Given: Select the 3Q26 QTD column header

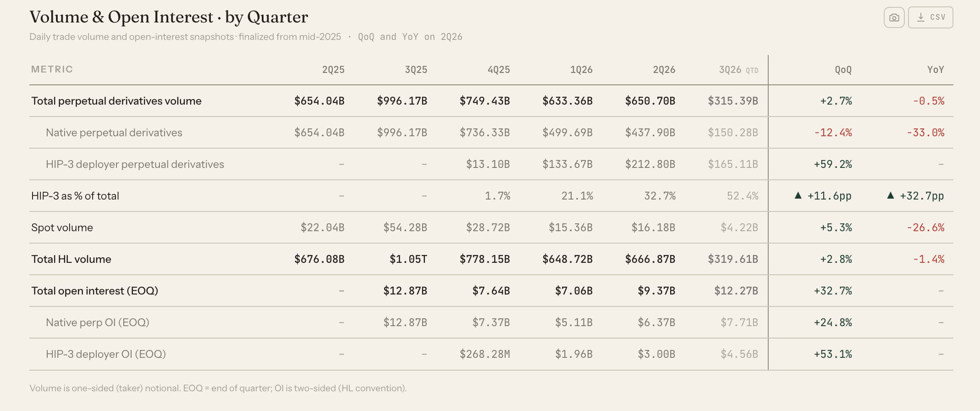Looking at the screenshot, I should (x=738, y=70).
